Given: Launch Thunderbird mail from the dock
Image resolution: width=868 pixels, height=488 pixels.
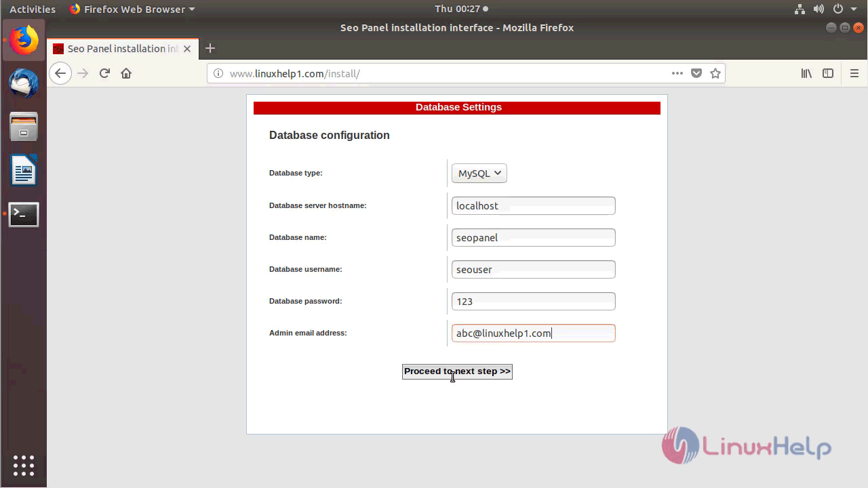Looking at the screenshot, I should [24, 83].
